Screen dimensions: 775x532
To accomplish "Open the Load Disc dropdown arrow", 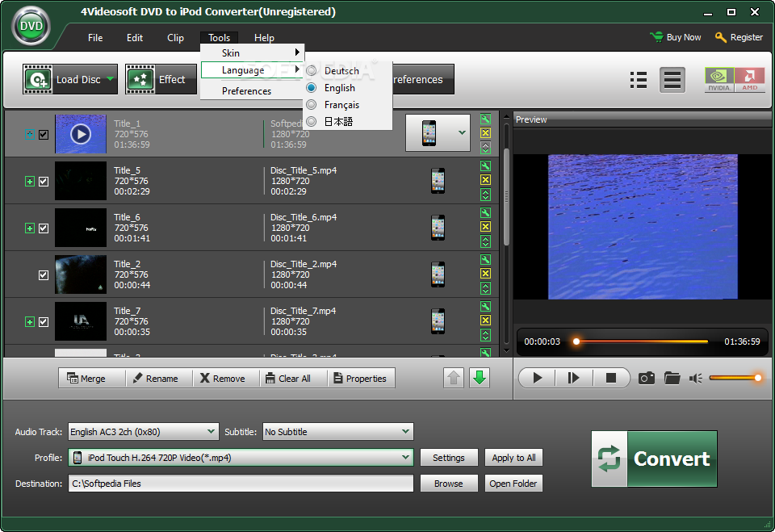I will 111,78.
